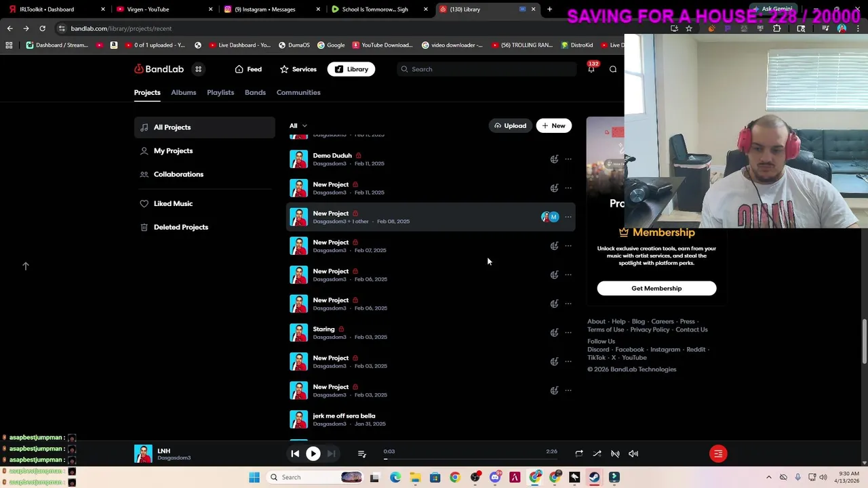Click collaborator avatars on New Project Feb 08 row
This screenshot has width=868, height=488.
coord(550,217)
